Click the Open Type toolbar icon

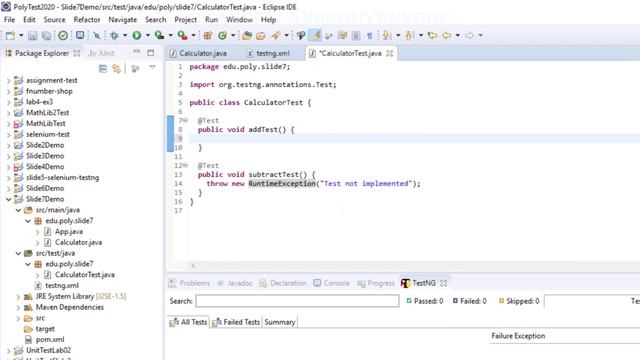click(247, 36)
